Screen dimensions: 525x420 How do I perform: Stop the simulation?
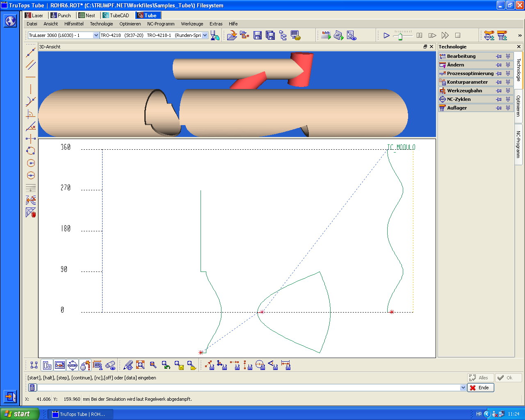pyautogui.click(x=458, y=35)
